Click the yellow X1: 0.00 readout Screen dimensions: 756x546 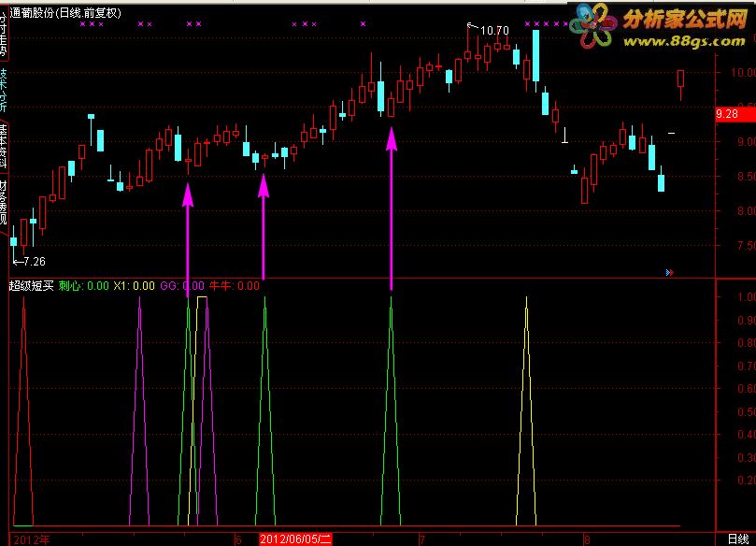click(x=134, y=285)
